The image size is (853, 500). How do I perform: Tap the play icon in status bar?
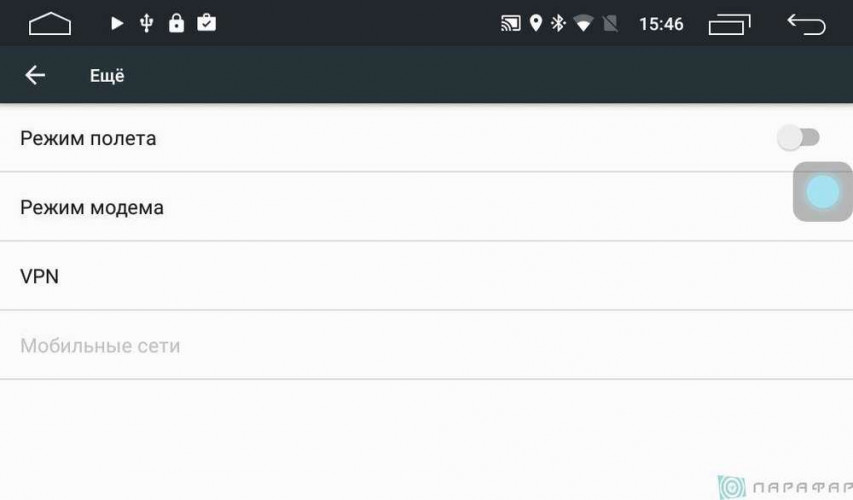click(x=117, y=23)
